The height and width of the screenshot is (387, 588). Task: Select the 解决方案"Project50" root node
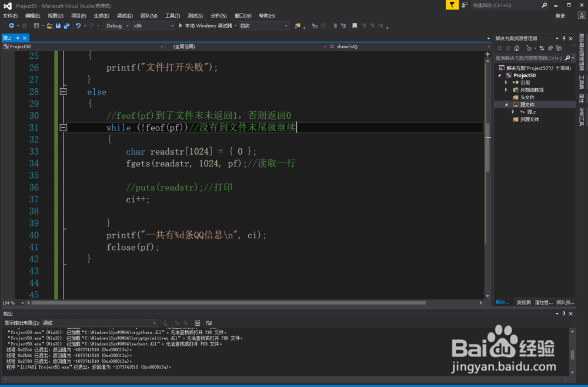pos(535,68)
